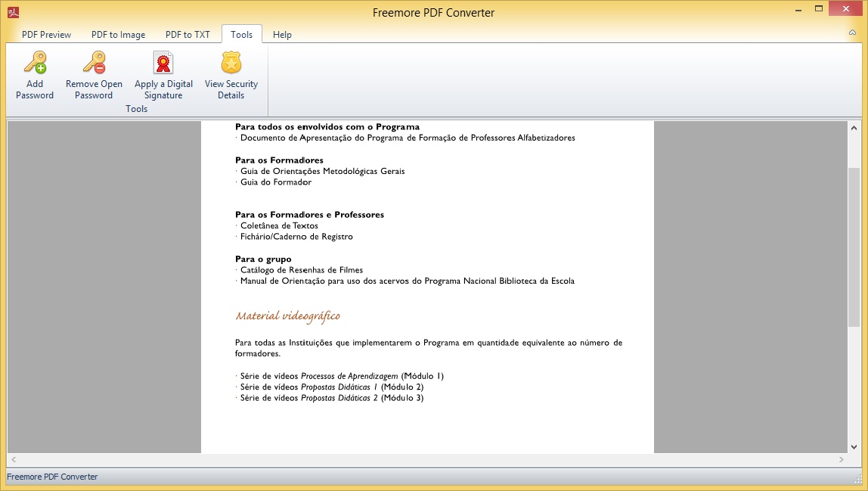The height and width of the screenshot is (491, 868).
Task: Switch to the PDF Preview tab
Action: (47, 34)
